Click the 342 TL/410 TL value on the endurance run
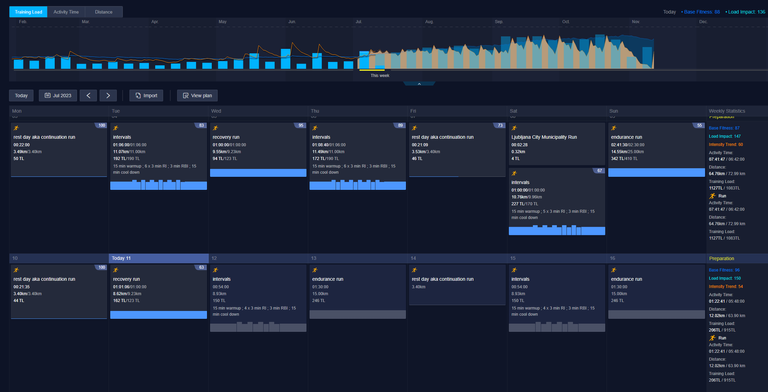Screen dimensions: 768x392 tap(625, 159)
